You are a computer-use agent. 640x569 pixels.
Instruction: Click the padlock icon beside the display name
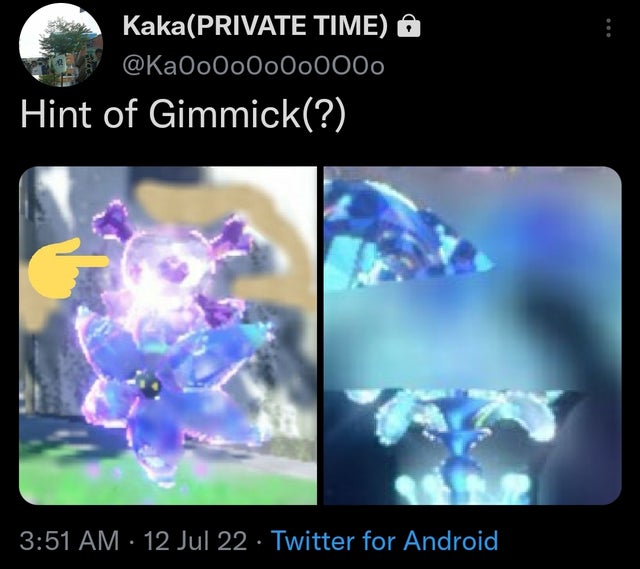[x=409, y=26]
